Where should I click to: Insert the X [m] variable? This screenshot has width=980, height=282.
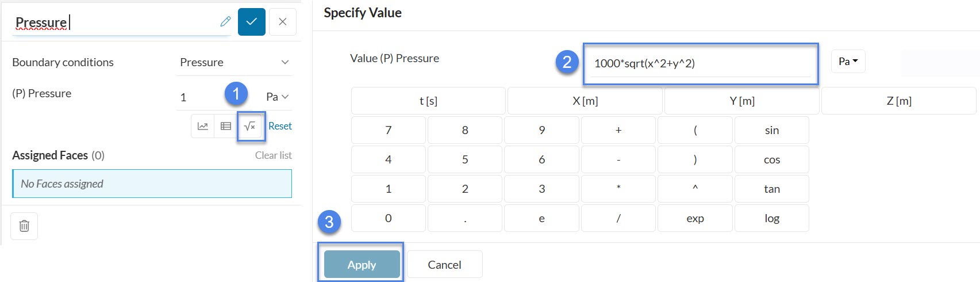click(585, 101)
